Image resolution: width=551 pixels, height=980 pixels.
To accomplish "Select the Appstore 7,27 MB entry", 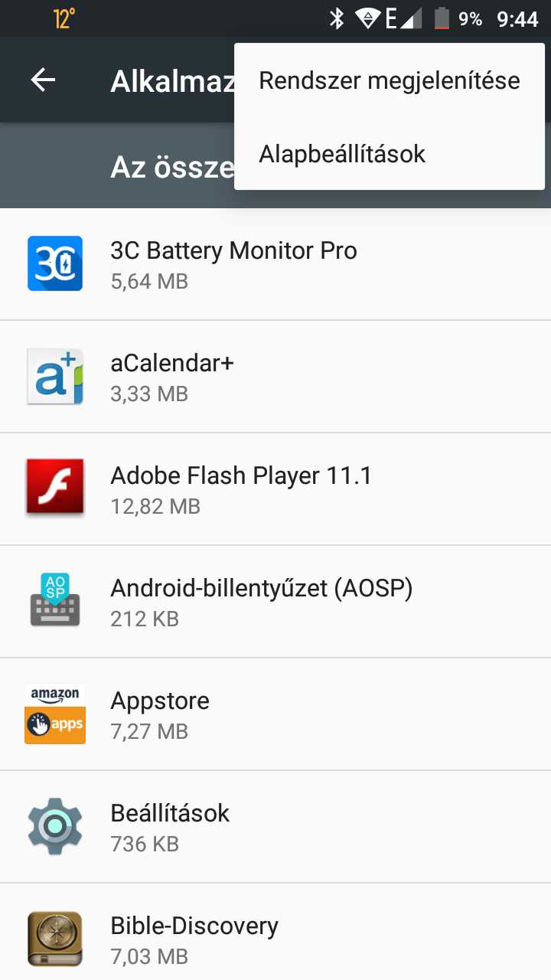I will [x=275, y=714].
